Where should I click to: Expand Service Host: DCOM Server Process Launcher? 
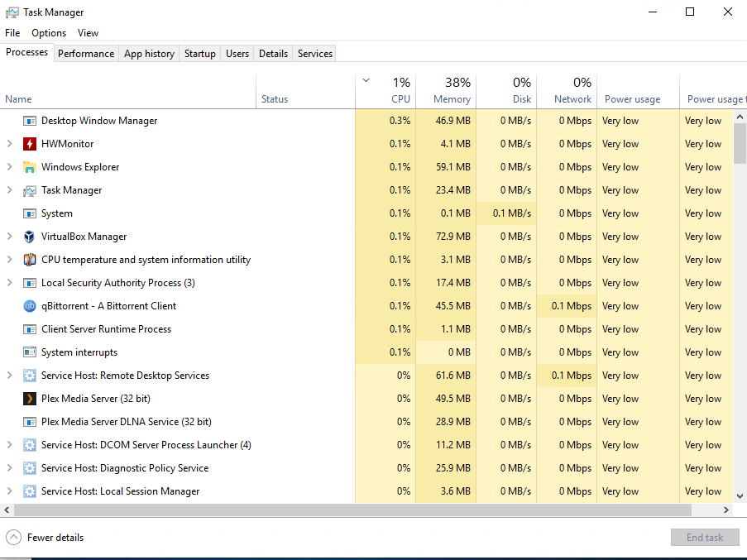[10, 445]
